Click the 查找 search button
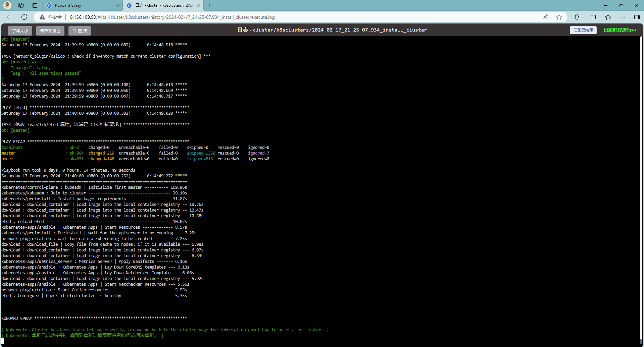The height and width of the screenshot is (347, 644). point(80,31)
